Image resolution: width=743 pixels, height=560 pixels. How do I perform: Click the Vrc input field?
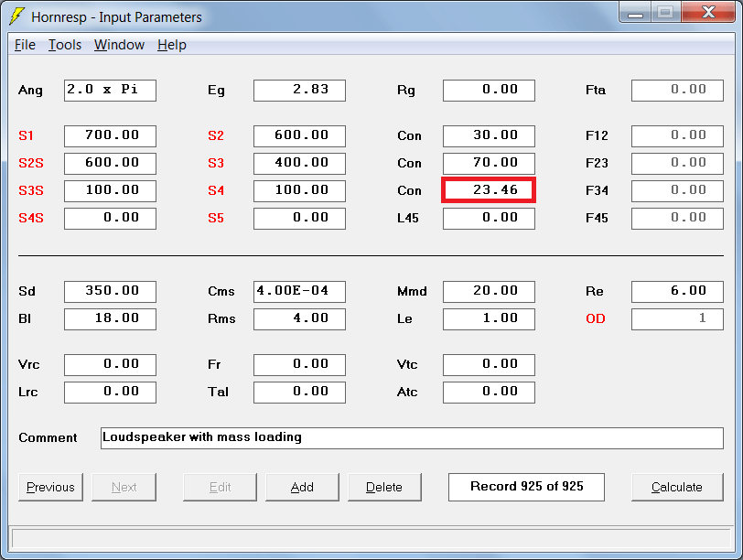[x=110, y=365]
